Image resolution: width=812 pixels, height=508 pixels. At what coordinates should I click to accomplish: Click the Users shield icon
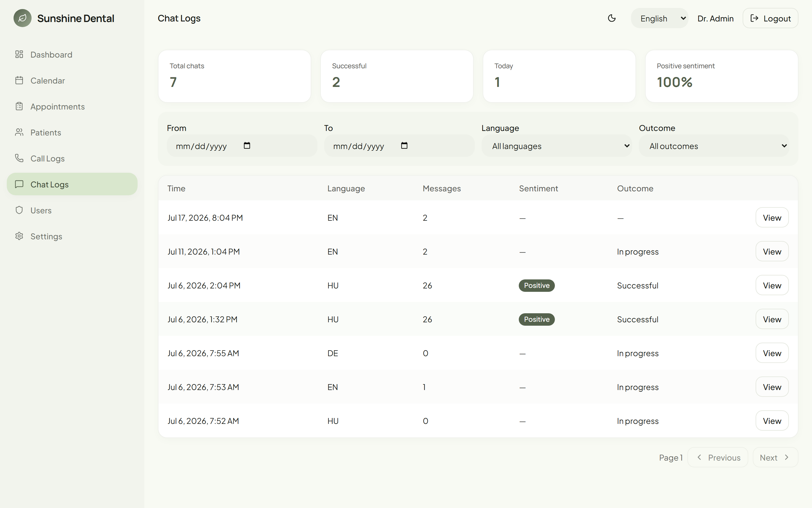19,210
